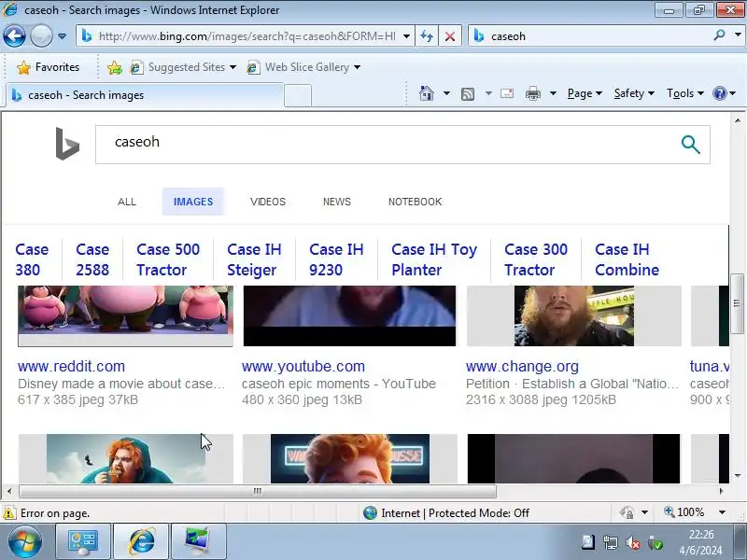The height and width of the screenshot is (560, 747).
Task: Switch to the VIDEOS tab
Action: pos(268,202)
